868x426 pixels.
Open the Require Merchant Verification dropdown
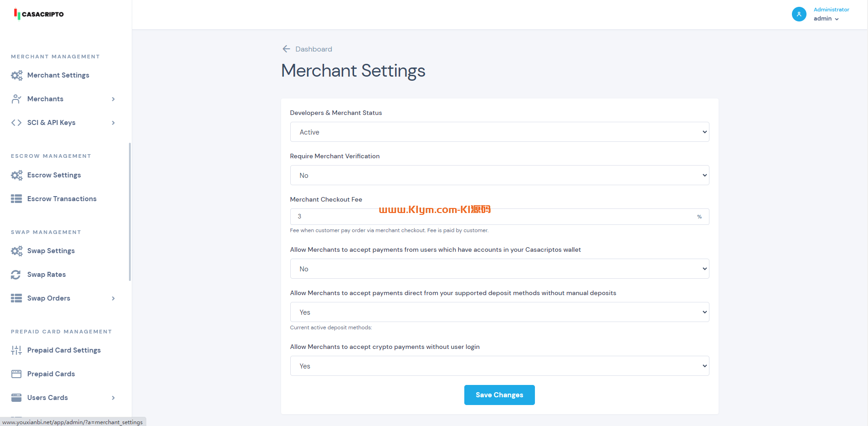tap(499, 175)
